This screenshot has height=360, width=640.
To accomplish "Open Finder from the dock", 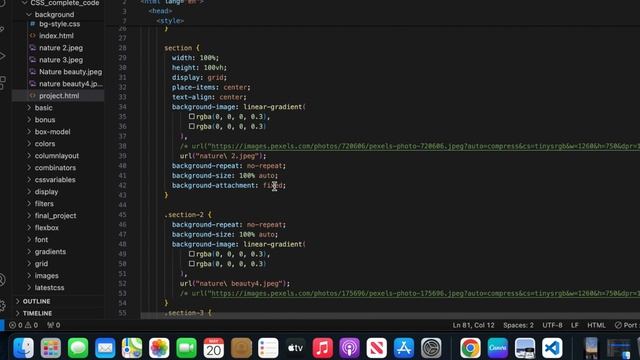I will pos(24,348).
